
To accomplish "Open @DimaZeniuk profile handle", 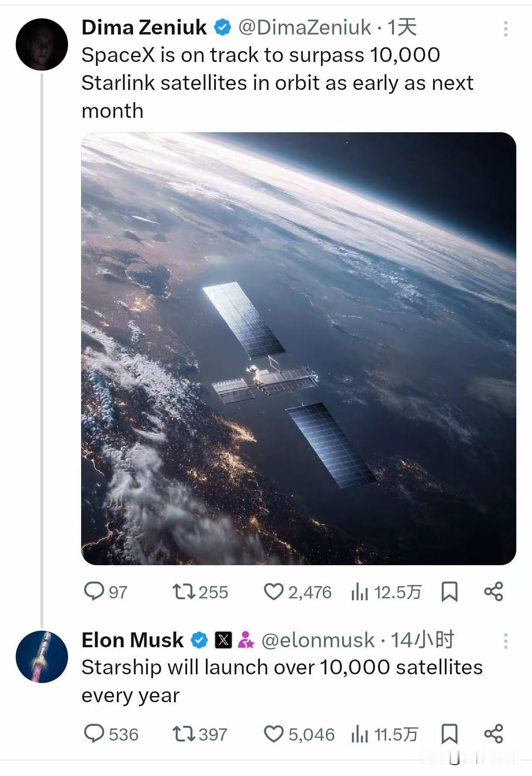I will pyautogui.click(x=305, y=27).
